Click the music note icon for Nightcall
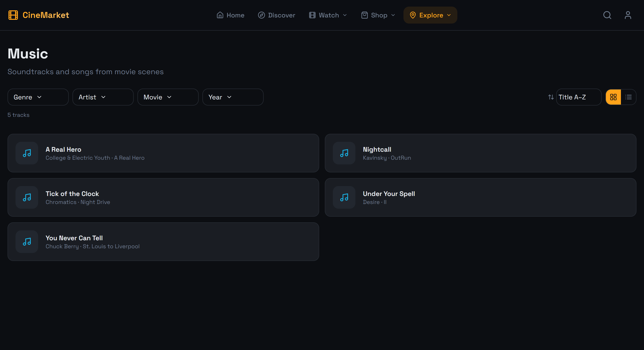The height and width of the screenshot is (350, 644). (344, 153)
